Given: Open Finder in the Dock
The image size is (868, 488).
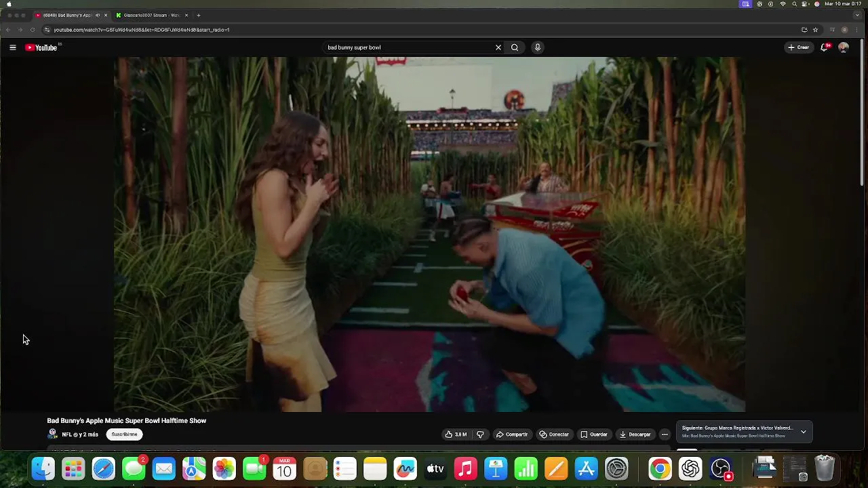Looking at the screenshot, I should click(43, 469).
